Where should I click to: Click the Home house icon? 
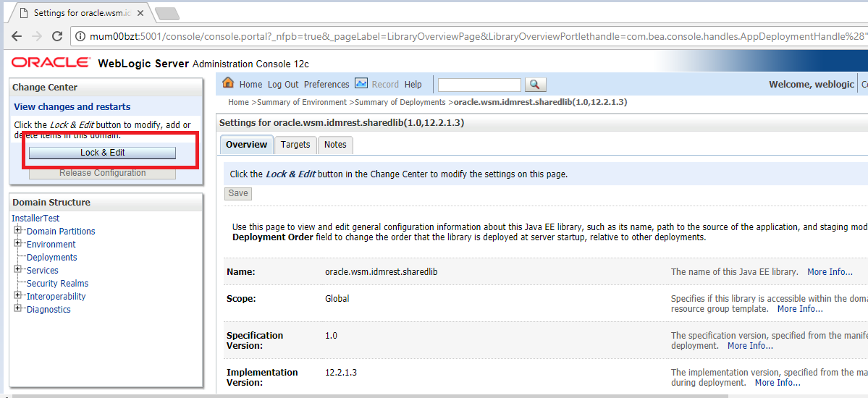point(228,83)
